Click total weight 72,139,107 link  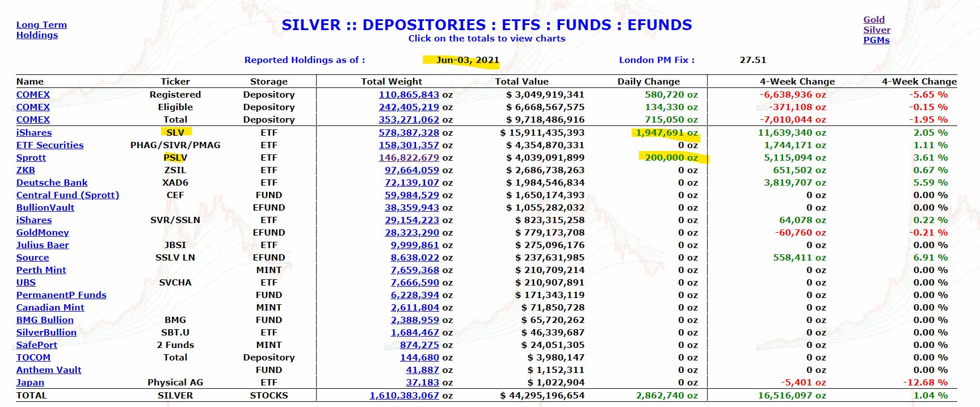pyautogui.click(x=412, y=182)
